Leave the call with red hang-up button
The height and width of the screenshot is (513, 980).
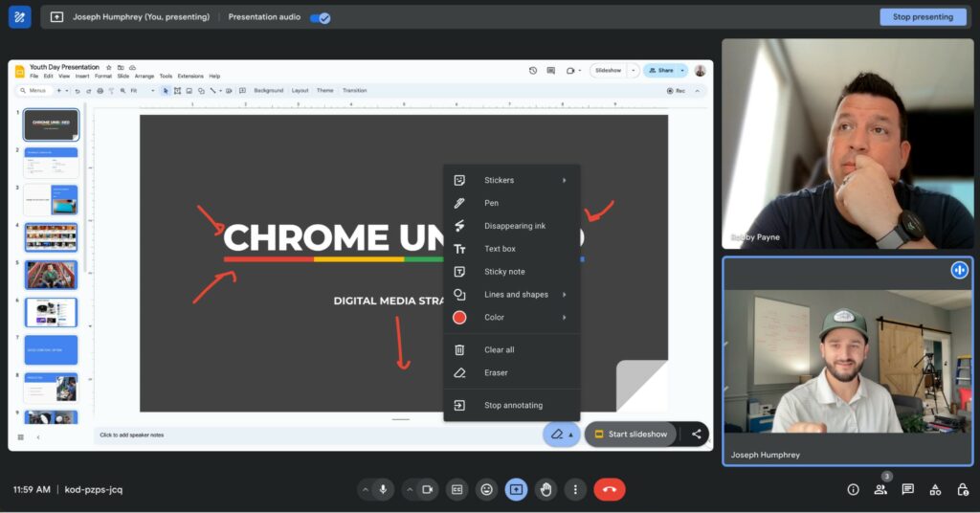click(x=610, y=489)
